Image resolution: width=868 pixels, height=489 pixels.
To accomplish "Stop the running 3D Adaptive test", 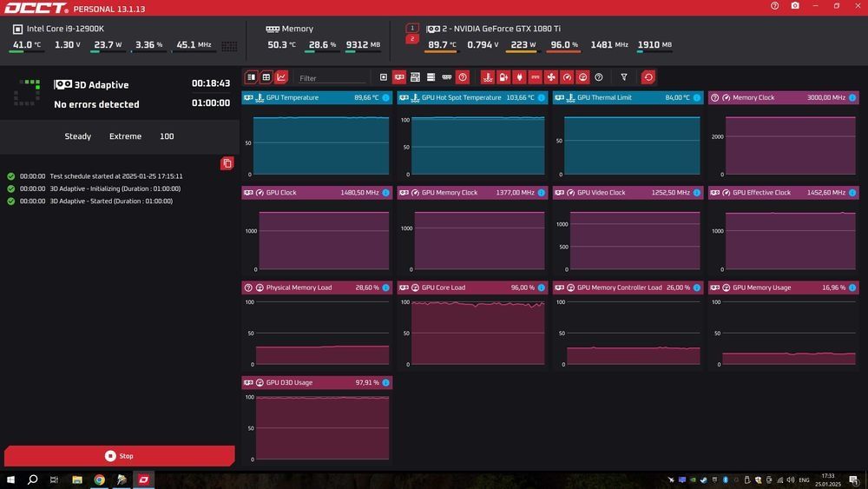I will pos(120,456).
